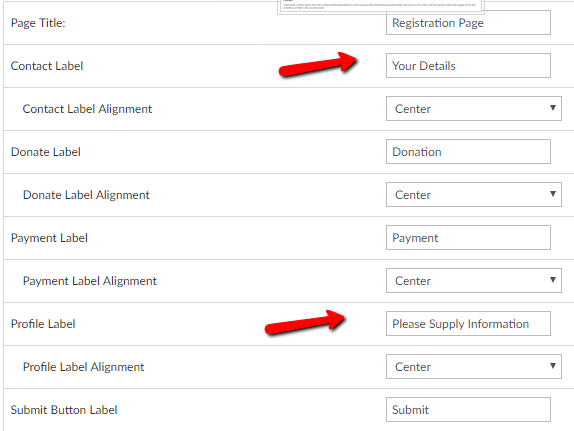Image resolution: width=574 pixels, height=431 pixels.
Task: Open the Payment Label Alignment combo box
Action: [x=474, y=280]
